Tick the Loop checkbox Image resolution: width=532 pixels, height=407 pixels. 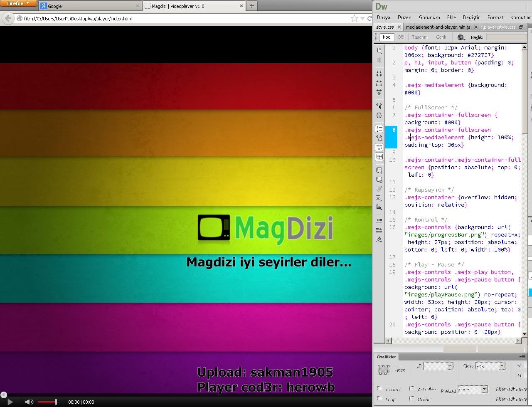point(379,399)
